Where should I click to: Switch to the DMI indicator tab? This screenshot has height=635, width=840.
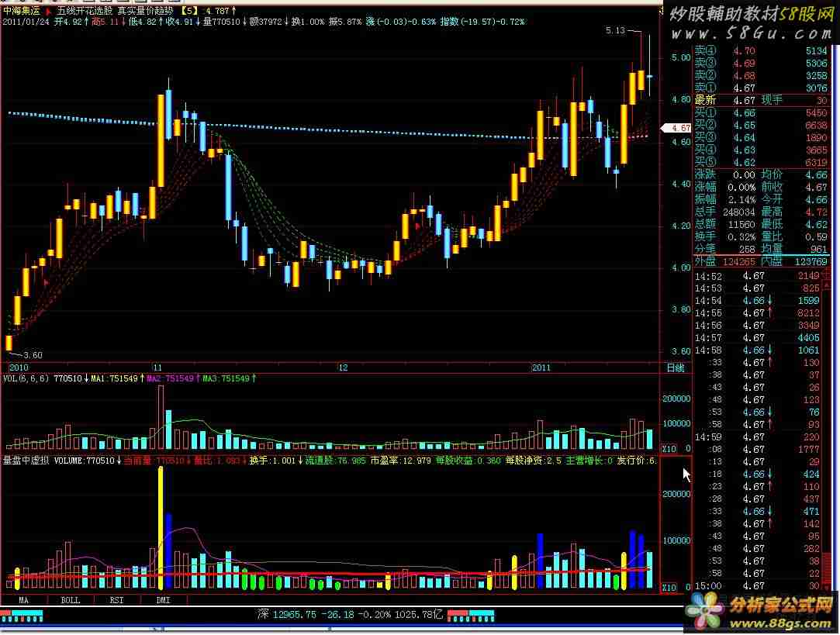point(163,600)
